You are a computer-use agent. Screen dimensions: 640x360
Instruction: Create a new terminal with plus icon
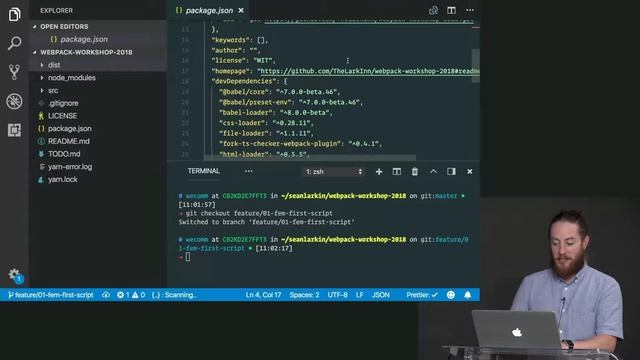pos(379,172)
